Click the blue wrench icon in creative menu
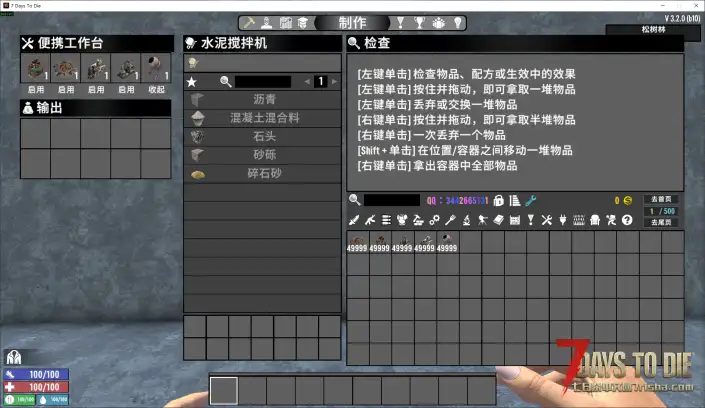The image size is (705, 408). pos(531,201)
